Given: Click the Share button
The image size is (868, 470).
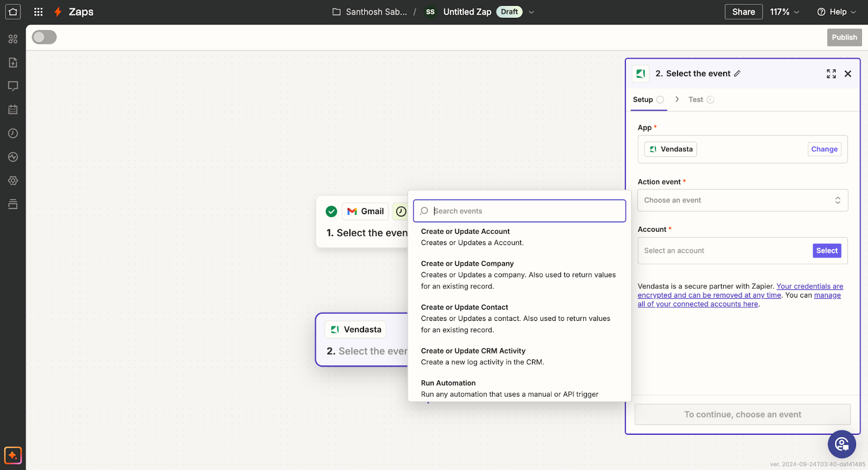Looking at the screenshot, I should pos(743,12).
